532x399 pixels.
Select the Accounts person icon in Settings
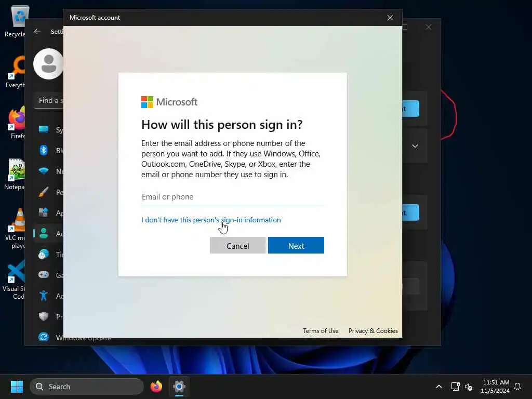point(44,233)
